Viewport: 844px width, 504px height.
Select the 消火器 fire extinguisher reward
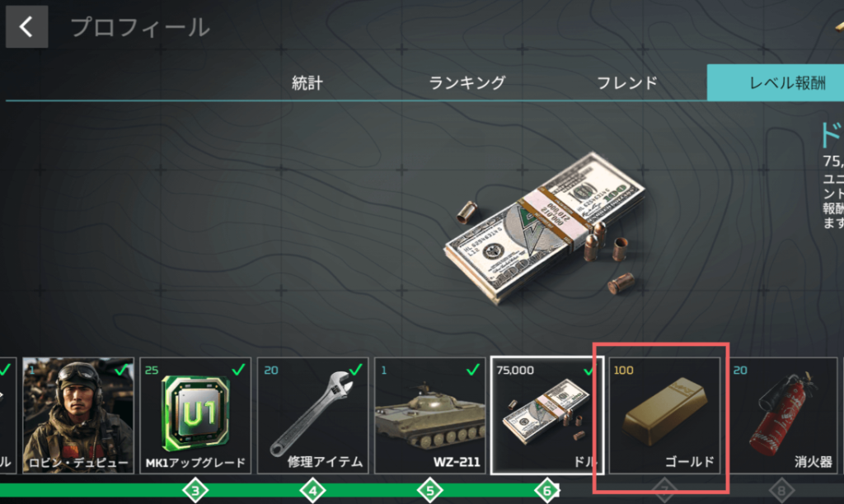pos(782,415)
